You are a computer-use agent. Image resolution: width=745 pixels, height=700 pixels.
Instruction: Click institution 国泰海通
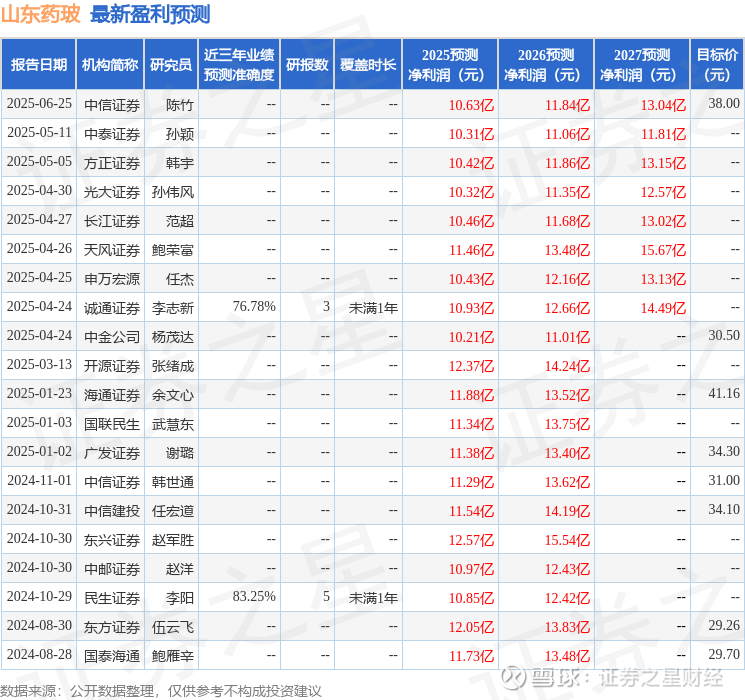tap(112, 656)
